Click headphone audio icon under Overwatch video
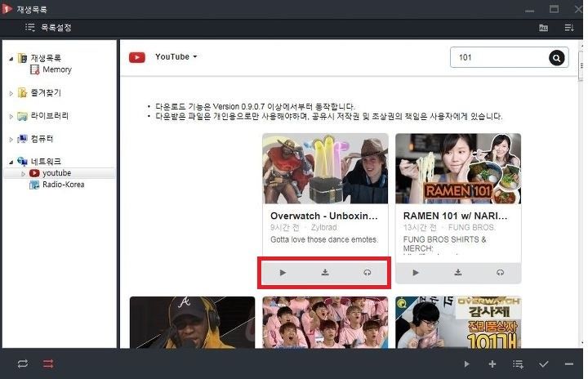The width and height of the screenshot is (588, 379). point(367,273)
